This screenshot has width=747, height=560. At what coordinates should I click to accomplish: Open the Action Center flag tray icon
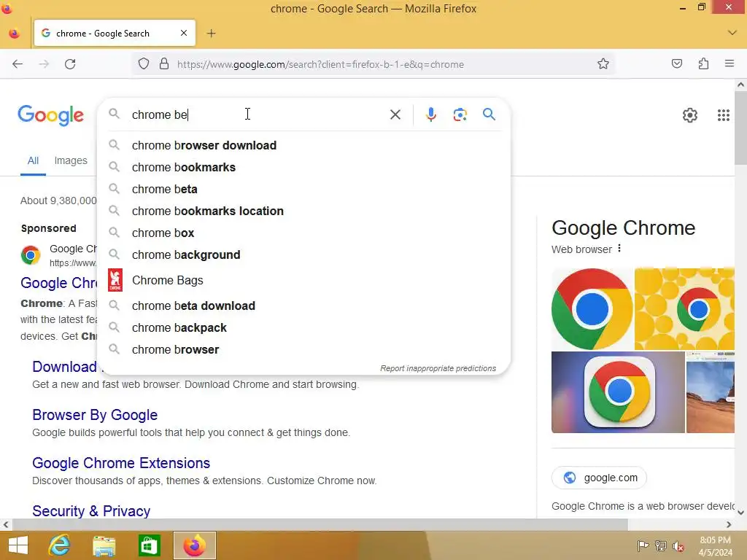click(x=643, y=546)
